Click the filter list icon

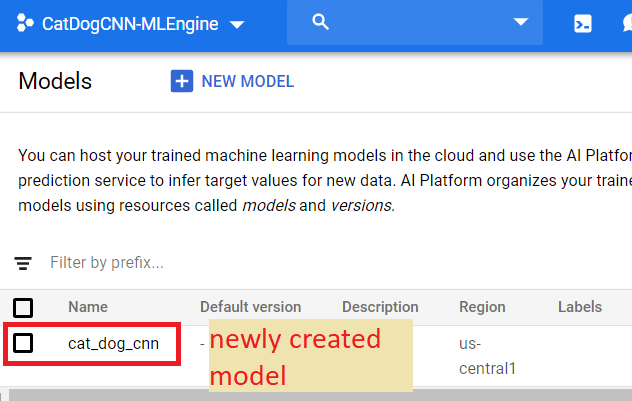pos(23,264)
